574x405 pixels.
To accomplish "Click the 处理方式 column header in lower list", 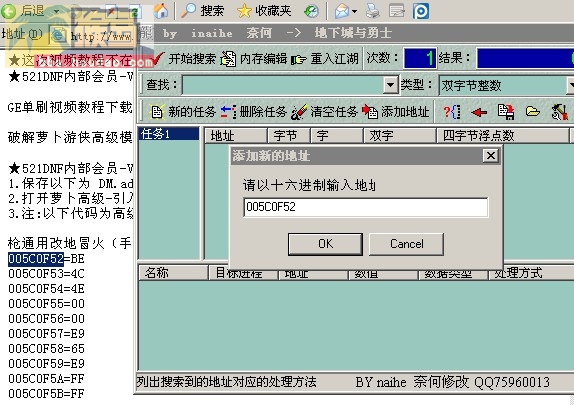I will 532,273.
